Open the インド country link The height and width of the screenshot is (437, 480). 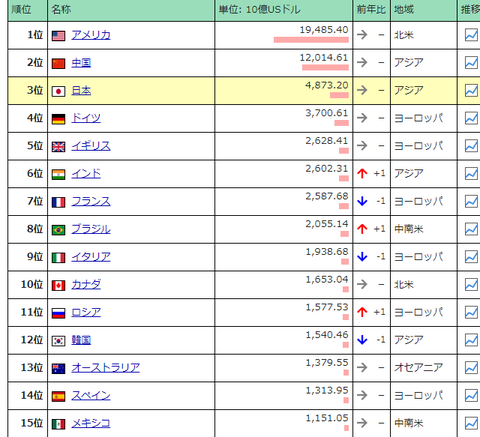coord(86,173)
